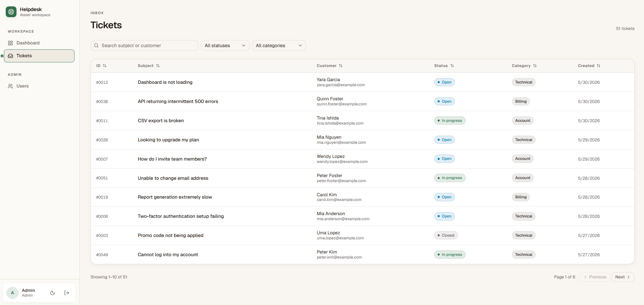This screenshot has width=644, height=305.
Task: Click ticket ID #0006
Action: (102, 216)
